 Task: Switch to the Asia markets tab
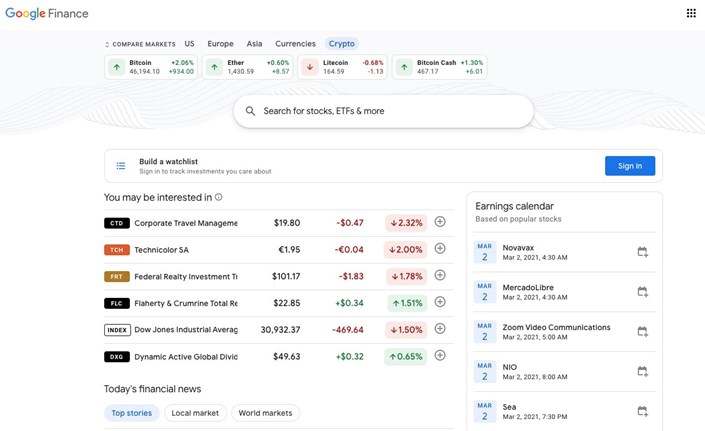pos(254,44)
